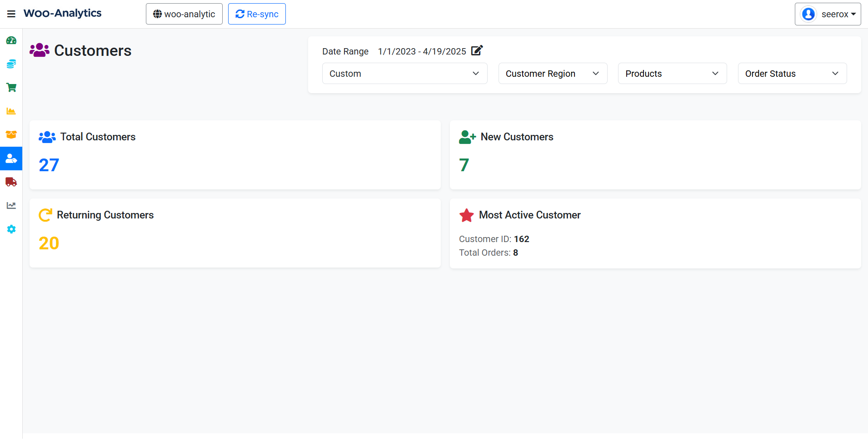Click the Woo-Analytics logo text
The height and width of the screenshot is (446, 868).
click(x=62, y=13)
